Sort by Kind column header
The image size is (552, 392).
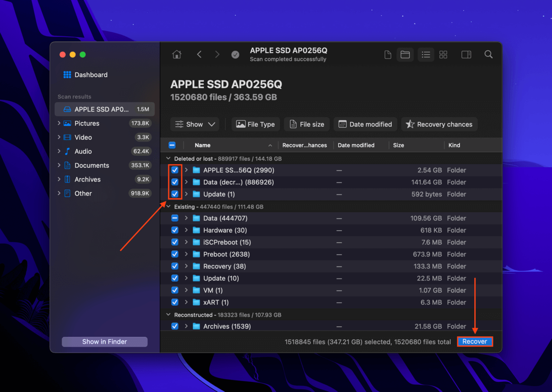click(454, 145)
